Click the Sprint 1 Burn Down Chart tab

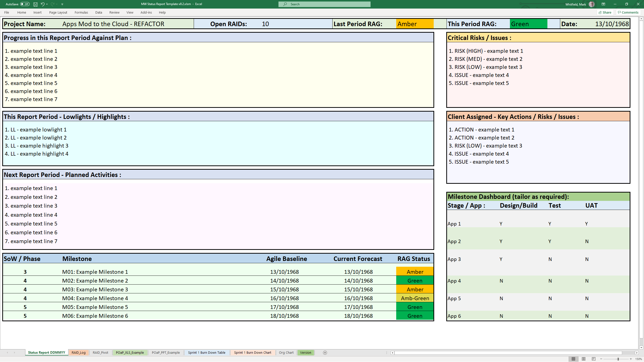(253, 352)
